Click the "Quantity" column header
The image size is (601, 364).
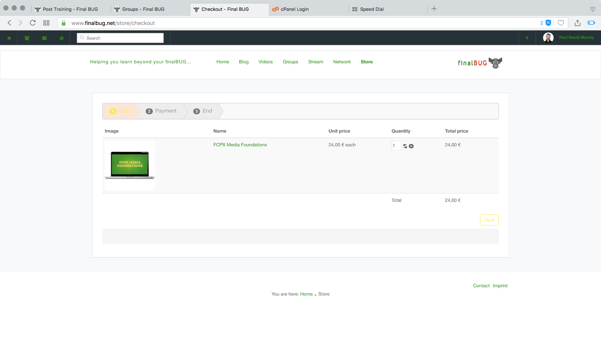pyautogui.click(x=401, y=131)
